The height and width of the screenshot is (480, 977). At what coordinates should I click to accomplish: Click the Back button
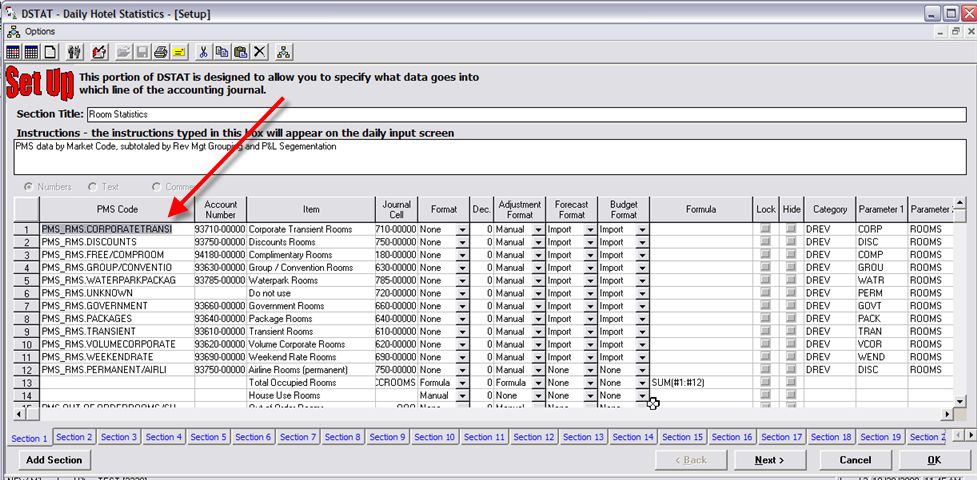click(690, 460)
